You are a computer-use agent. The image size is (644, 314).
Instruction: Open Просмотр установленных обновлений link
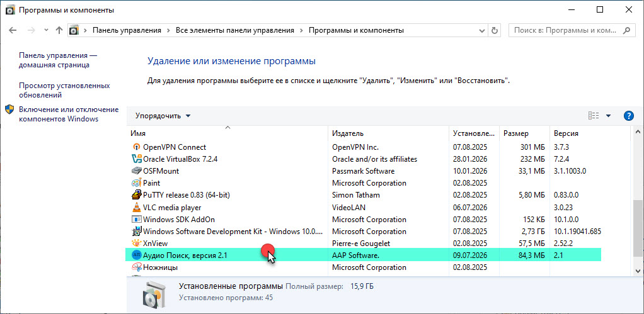(x=64, y=91)
